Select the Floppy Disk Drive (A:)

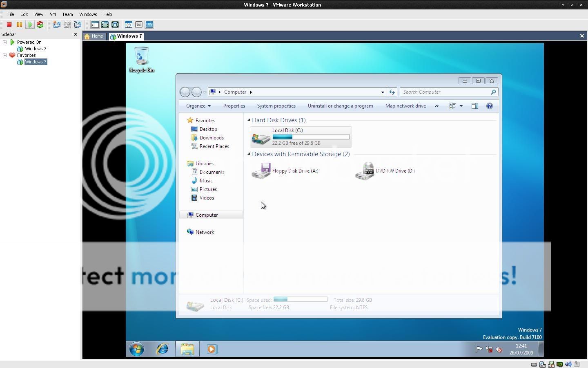tap(285, 171)
